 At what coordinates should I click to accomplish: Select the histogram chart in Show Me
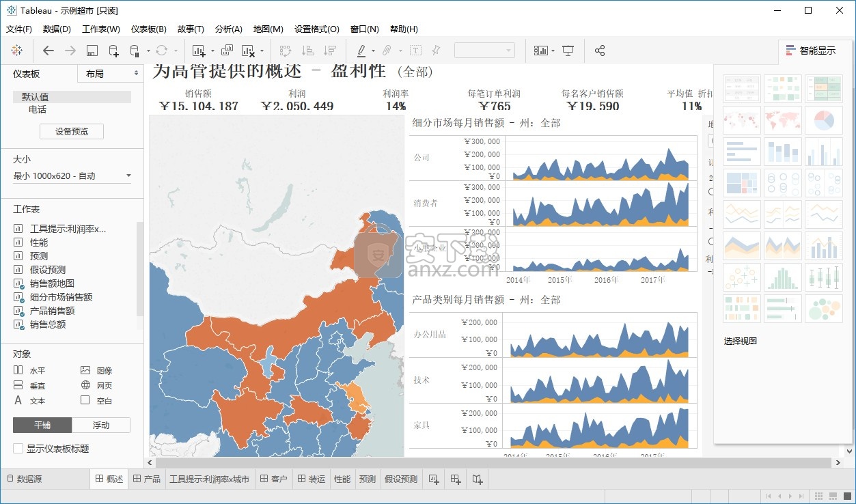[782, 277]
